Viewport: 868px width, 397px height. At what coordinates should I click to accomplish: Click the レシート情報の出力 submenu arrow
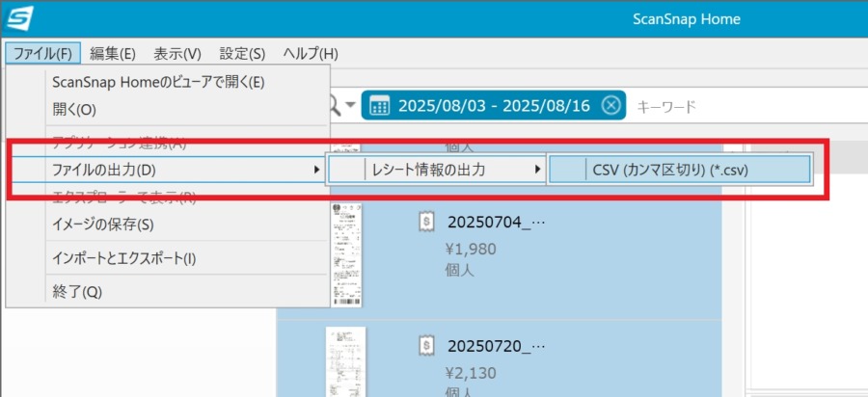coord(537,170)
